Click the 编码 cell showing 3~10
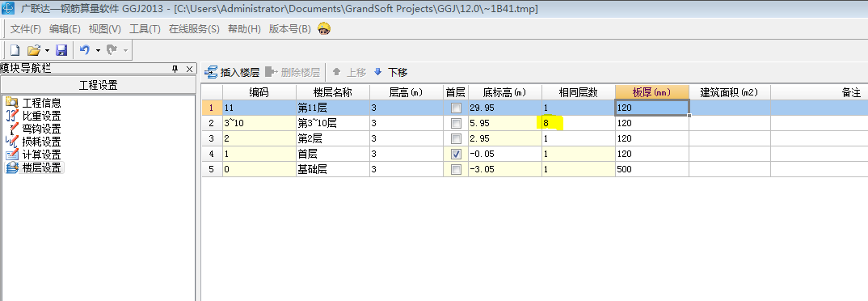Viewport: 868px width, 301px height. pyautogui.click(x=259, y=124)
